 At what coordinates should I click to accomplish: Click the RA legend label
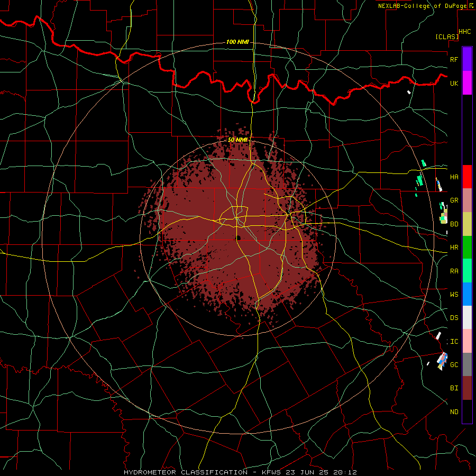click(x=454, y=271)
